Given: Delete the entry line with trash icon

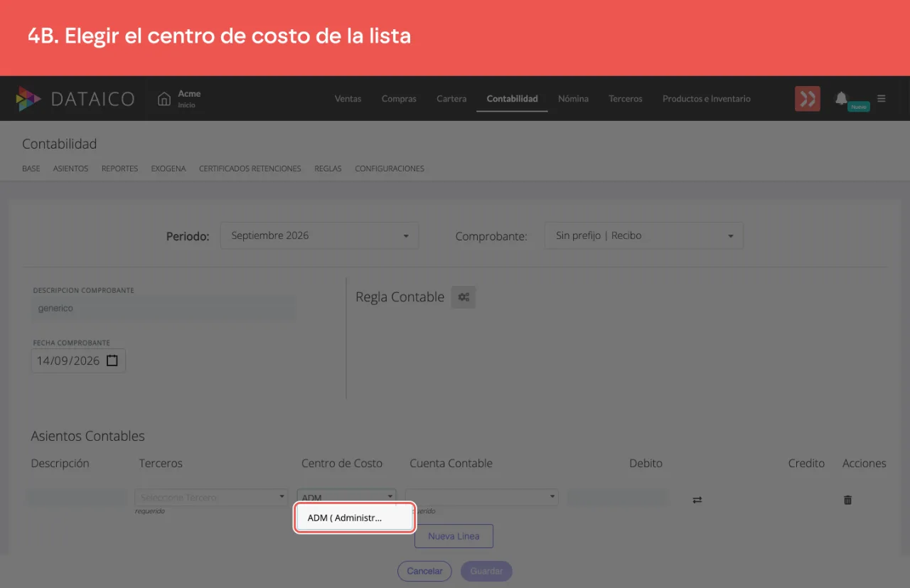Looking at the screenshot, I should [x=847, y=500].
